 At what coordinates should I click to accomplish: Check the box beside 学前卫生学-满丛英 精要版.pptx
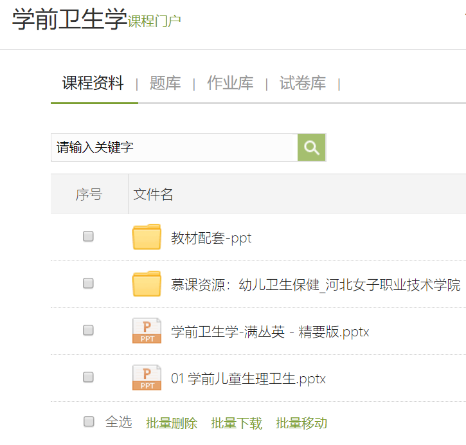pos(88,330)
